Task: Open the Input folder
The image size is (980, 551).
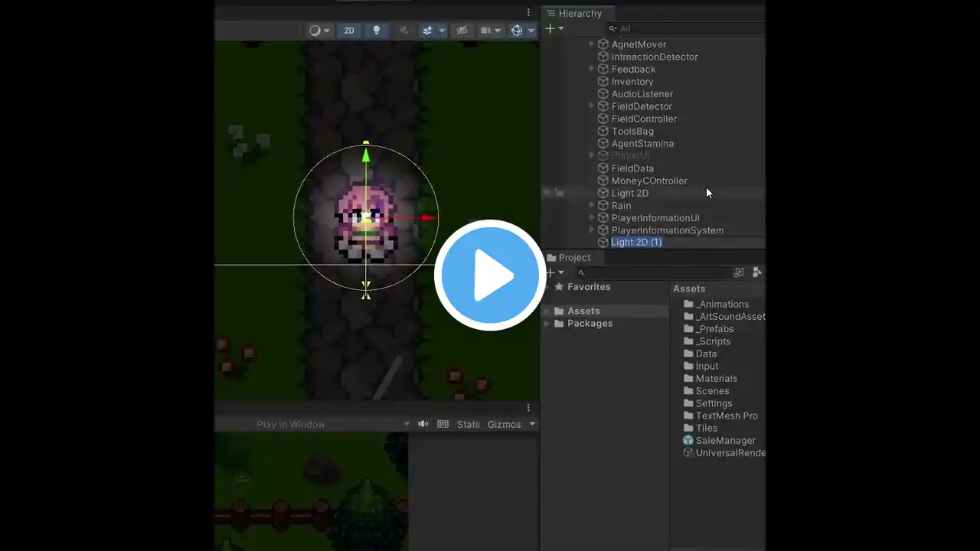Action: [701, 366]
